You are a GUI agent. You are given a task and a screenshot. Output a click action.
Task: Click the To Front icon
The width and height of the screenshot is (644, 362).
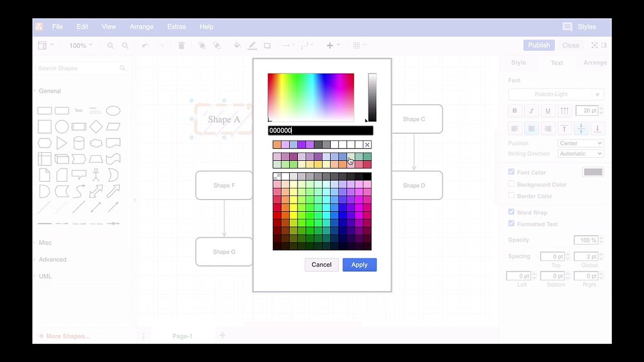(x=202, y=45)
